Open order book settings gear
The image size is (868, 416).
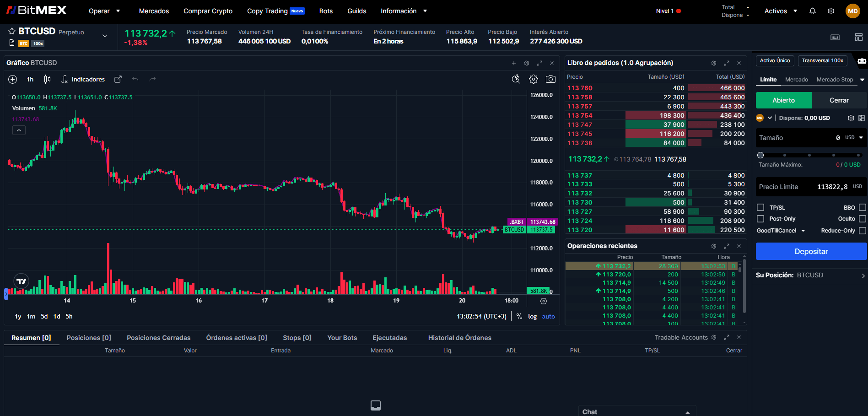pos(714,63)
